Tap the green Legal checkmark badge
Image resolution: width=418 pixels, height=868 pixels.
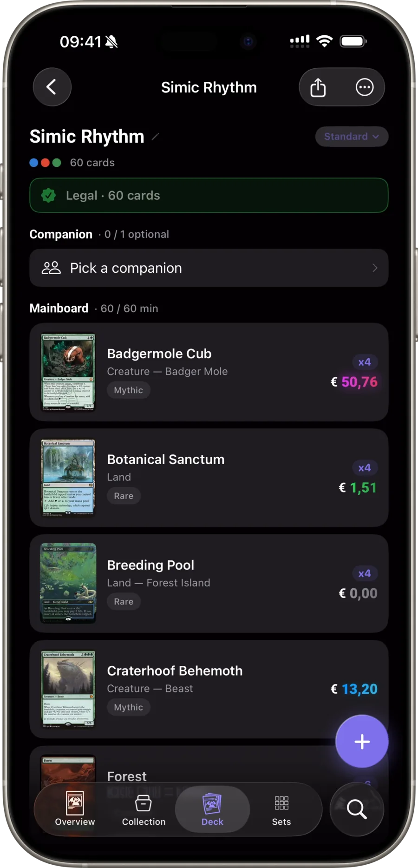(48, 196)
